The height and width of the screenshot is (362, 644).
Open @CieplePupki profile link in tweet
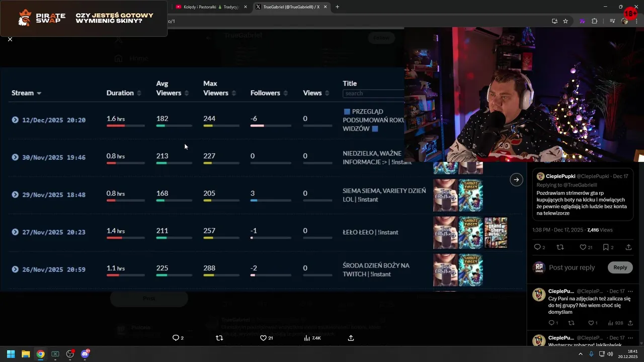coord(593,176)
